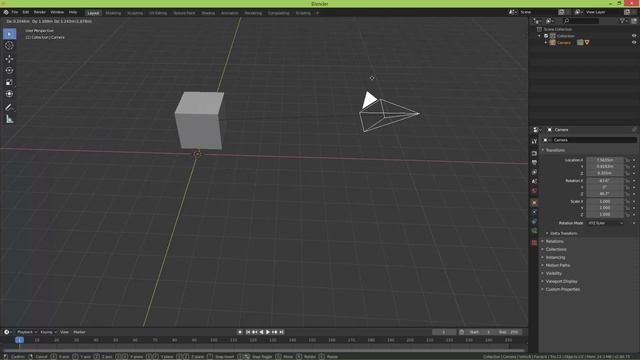Open Output properties tab
The image size is (640, 360).
[x=534, y=162]
